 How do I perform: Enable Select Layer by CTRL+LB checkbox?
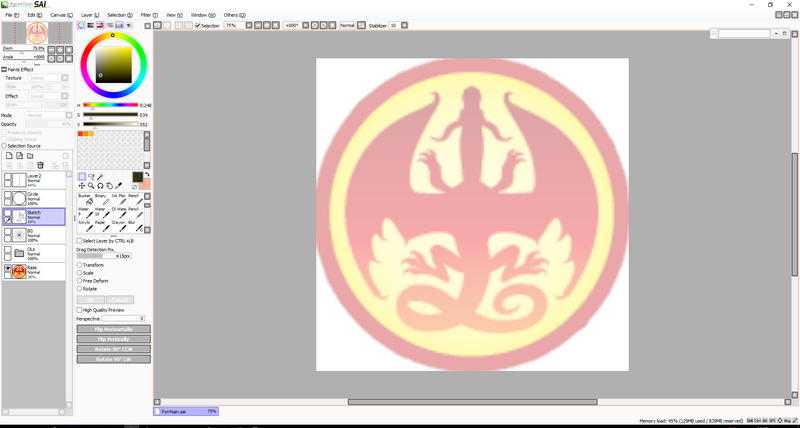pos(80,241)
